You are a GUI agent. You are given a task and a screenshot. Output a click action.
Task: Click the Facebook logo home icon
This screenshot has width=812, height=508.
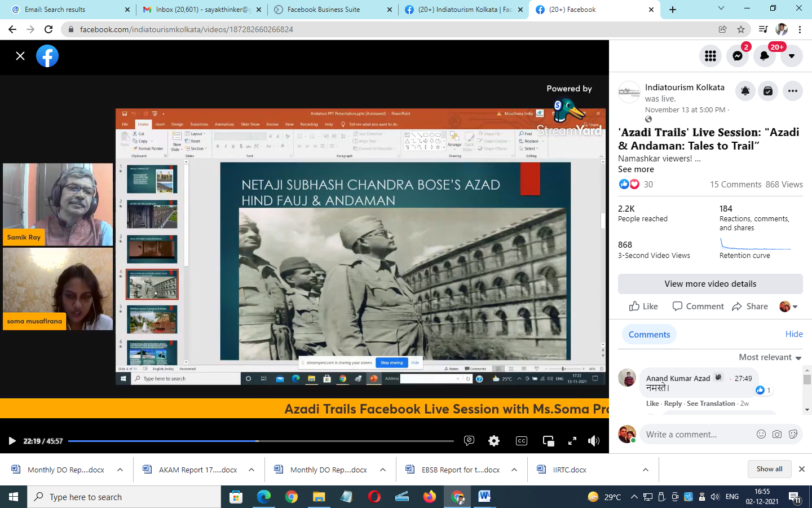(x=47, y=56)
